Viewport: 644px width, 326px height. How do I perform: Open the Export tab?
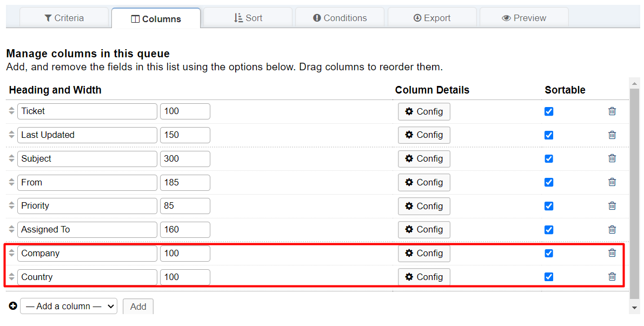pos(432,18)
